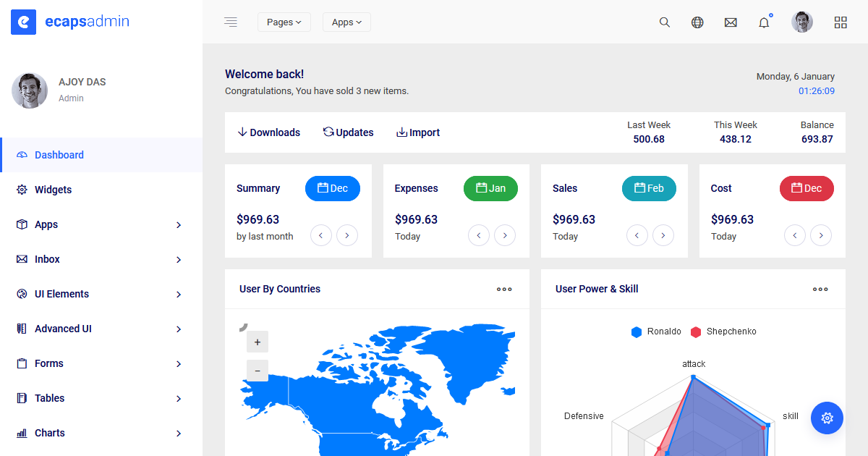Open the globe language icon
868x456 pixels.
697,22
